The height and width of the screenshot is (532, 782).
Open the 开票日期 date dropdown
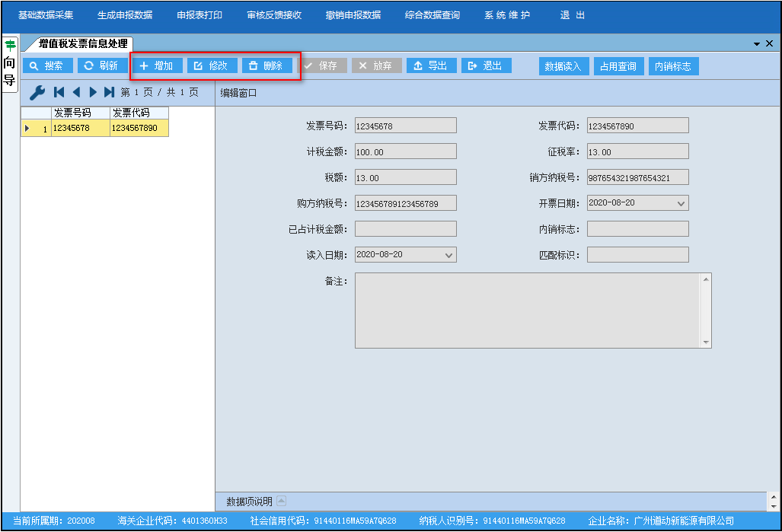[681, 203]
